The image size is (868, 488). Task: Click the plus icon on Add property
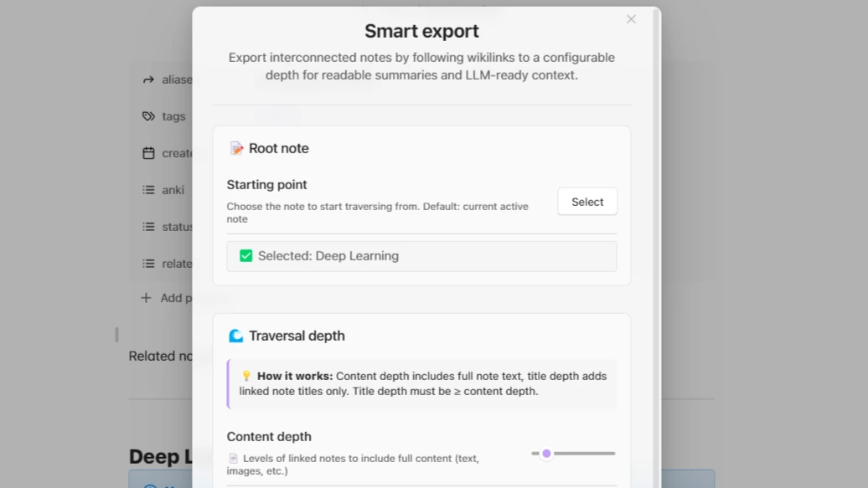[x=144, y=297]
